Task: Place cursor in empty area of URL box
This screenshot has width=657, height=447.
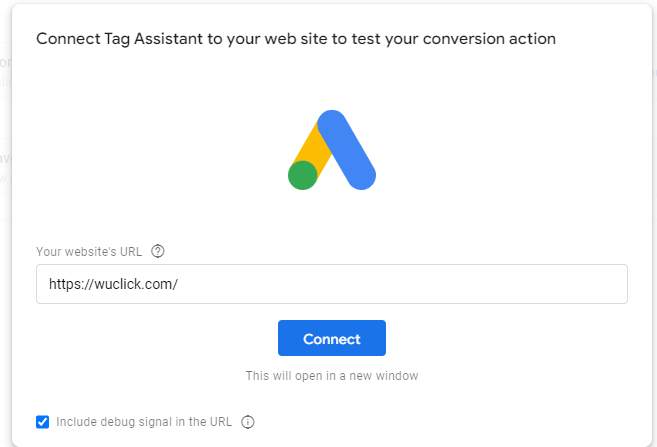Action: (x=402, y=284)
